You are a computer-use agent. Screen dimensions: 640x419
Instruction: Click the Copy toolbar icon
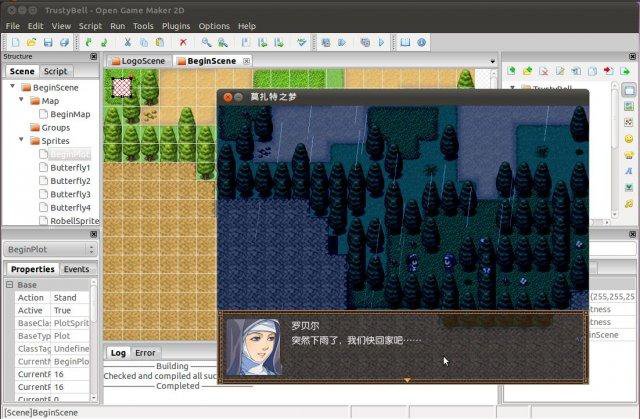[x=144, y=42]
